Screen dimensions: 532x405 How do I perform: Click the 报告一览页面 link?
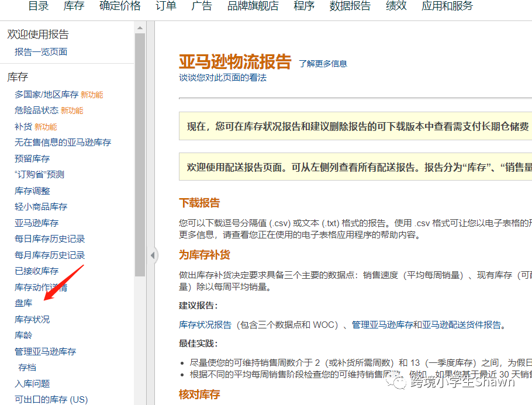41,52
